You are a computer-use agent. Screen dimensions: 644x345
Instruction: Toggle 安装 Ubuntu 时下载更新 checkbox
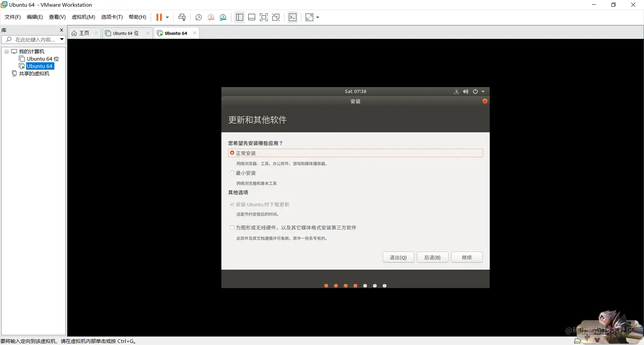tap(232, 204)
